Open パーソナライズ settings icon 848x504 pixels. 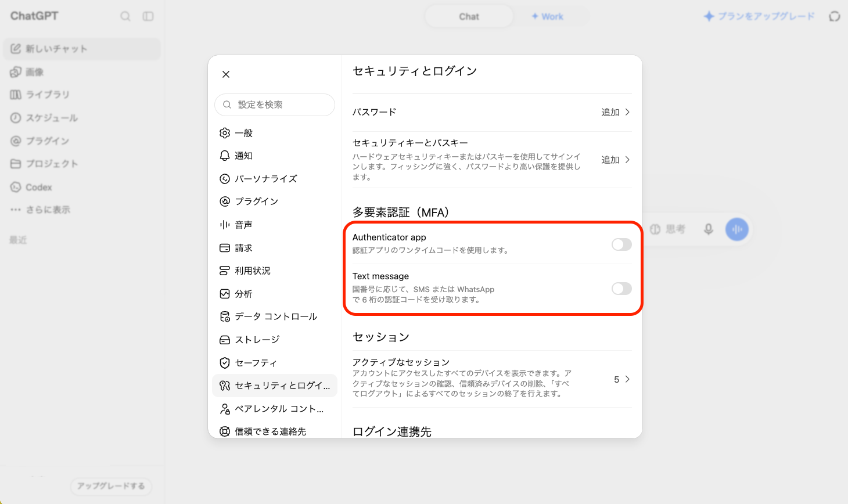coord(225,179)
